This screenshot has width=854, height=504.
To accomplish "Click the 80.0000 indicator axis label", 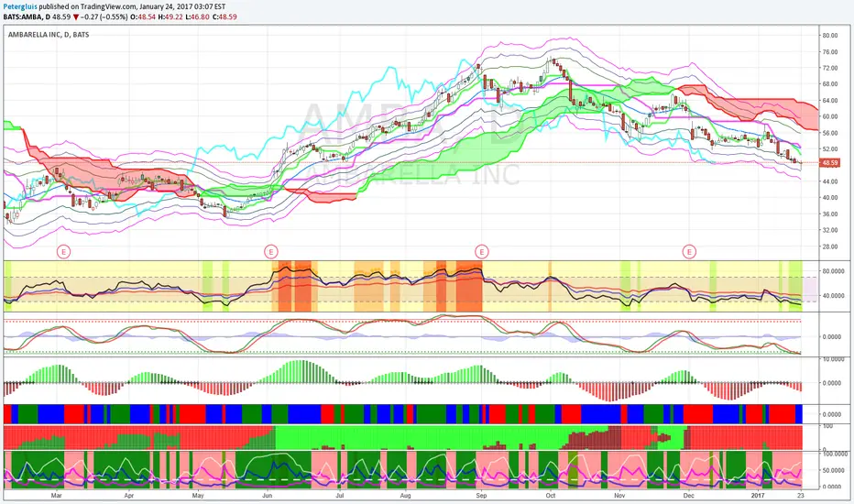I will click(x=833, y=271).
